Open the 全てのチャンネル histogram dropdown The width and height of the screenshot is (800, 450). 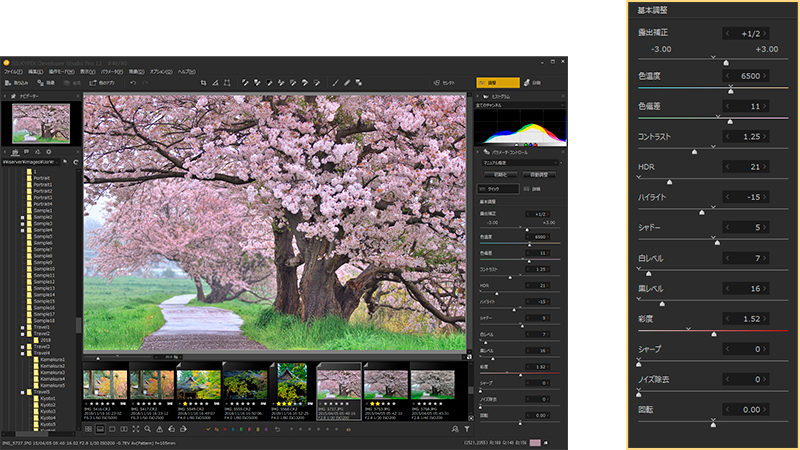(520, 105)
